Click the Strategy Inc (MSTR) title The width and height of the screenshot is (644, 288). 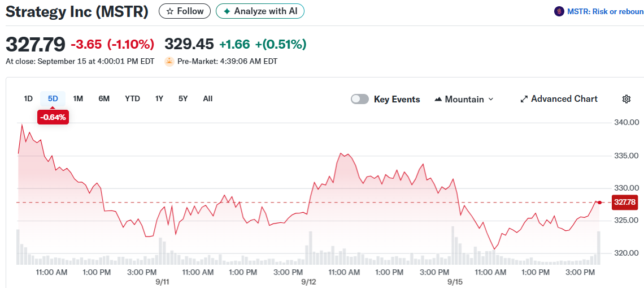[x=77, y=11]
